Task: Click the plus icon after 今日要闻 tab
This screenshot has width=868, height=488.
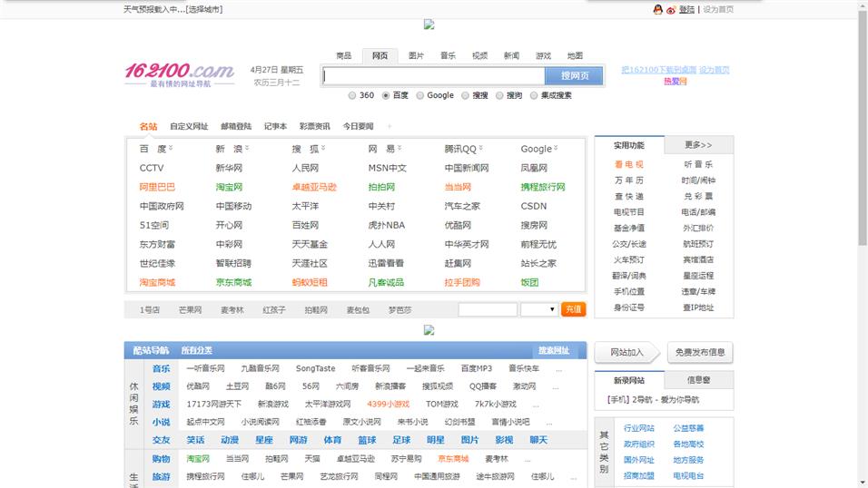Action: tap(390, 126)
